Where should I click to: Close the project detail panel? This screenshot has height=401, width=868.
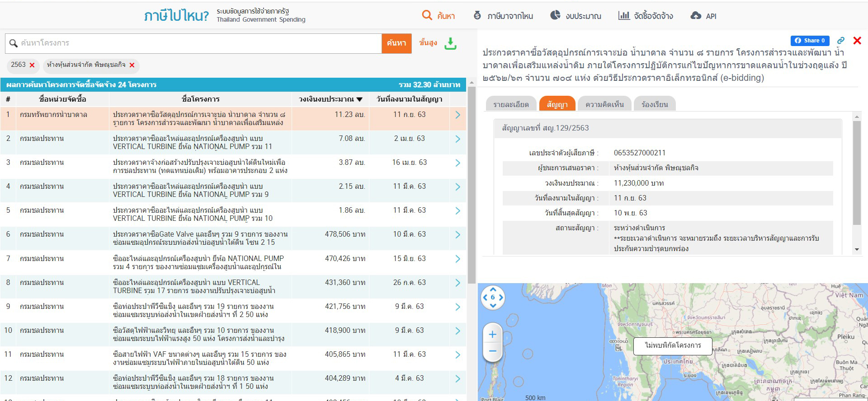click(x=857, y=41)
